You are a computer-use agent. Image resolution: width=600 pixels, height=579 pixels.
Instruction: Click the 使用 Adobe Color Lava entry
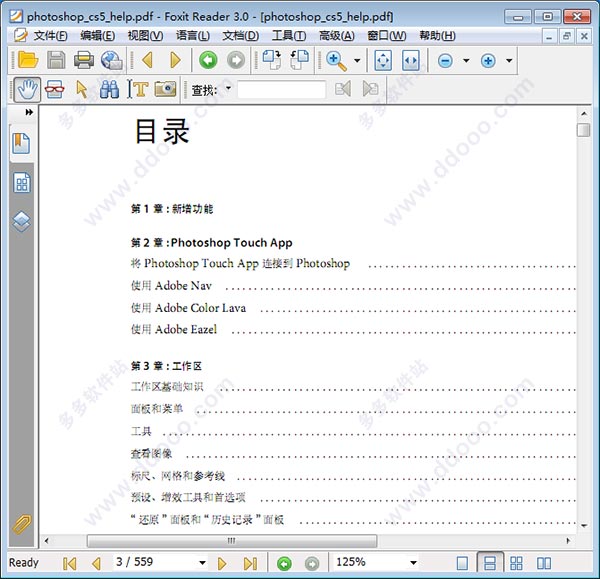coord(188,308)
